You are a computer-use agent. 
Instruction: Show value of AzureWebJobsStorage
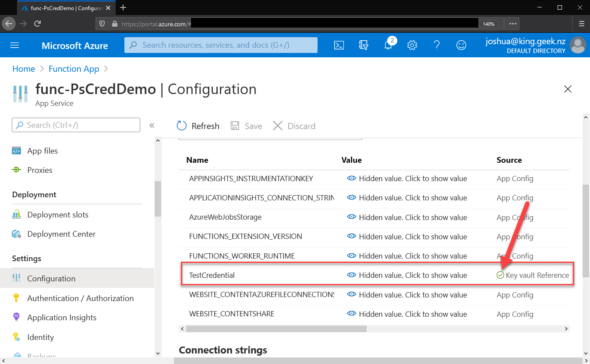[x=407, y=217]
